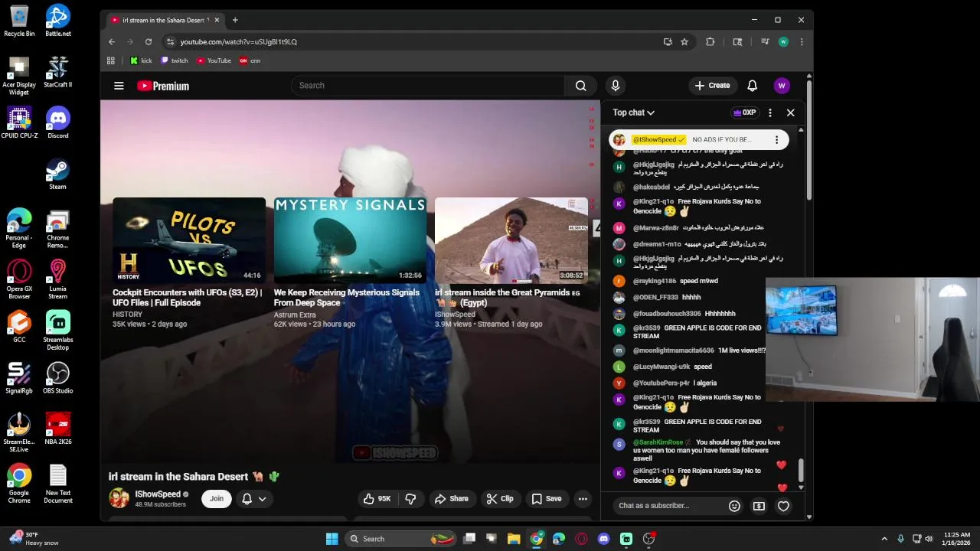Open Streamlabs Desktop shortcut

click(x=58, y=331)
